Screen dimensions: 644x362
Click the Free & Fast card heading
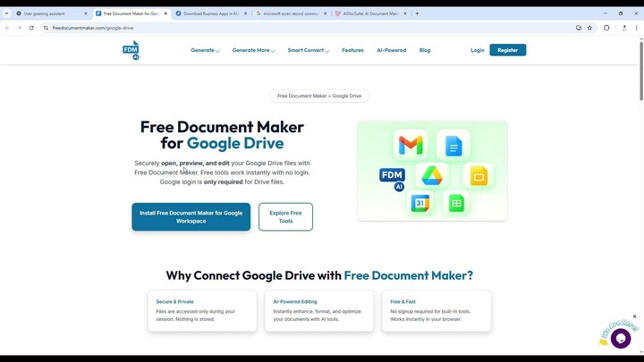pos(402,302)
